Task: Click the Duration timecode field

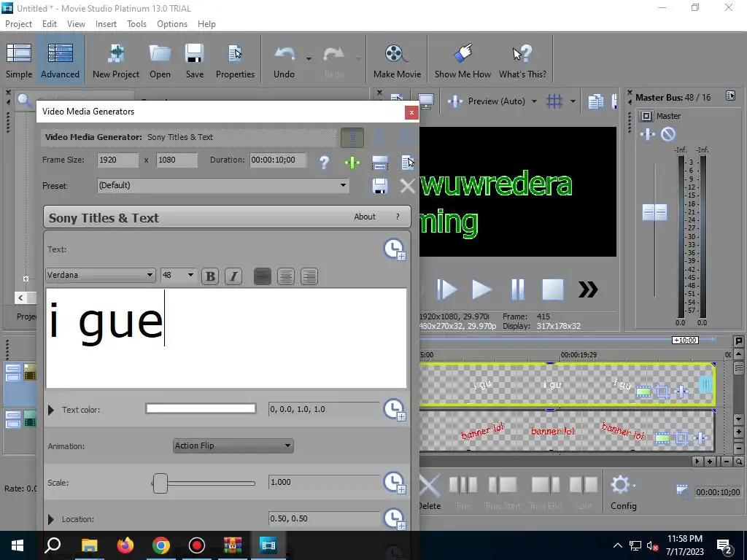Action: tap(278, 160)
